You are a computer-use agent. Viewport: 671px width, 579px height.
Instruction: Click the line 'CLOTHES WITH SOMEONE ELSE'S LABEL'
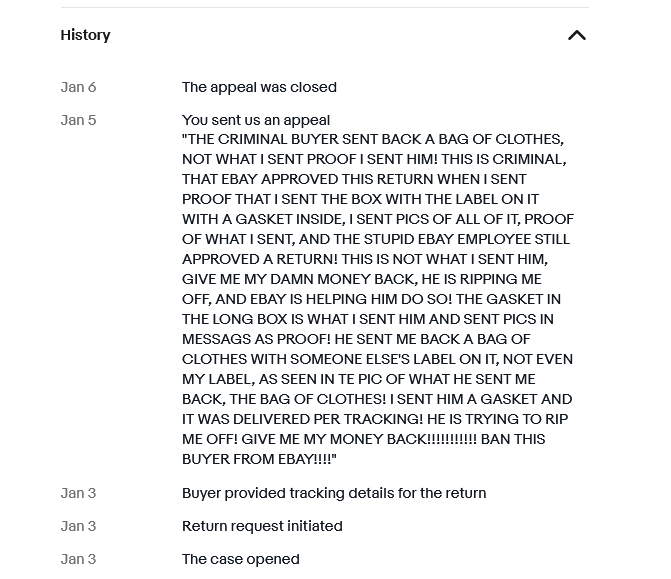[377, 359]
